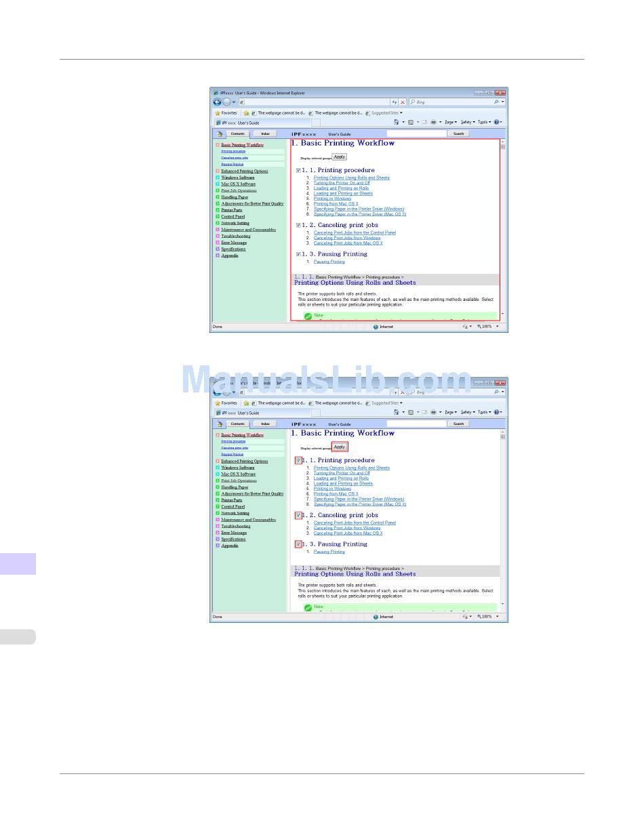Click the home icon in upper window's toolbar

397,123
